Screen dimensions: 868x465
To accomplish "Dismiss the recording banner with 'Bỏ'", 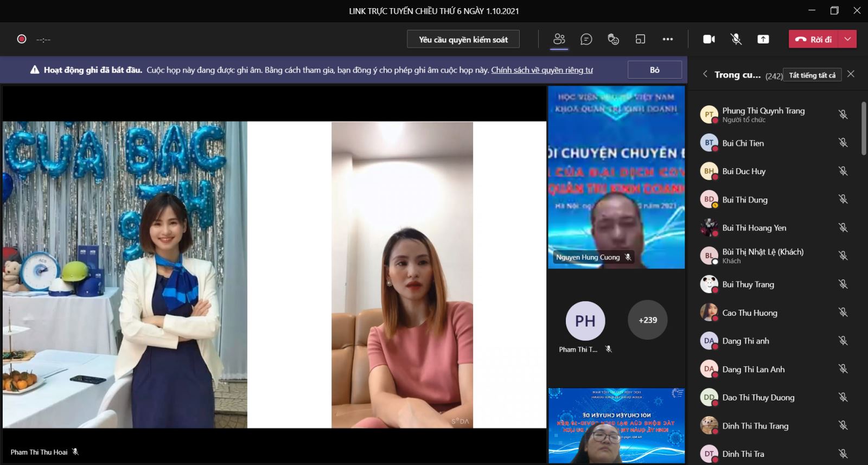I will pos(654,70).
